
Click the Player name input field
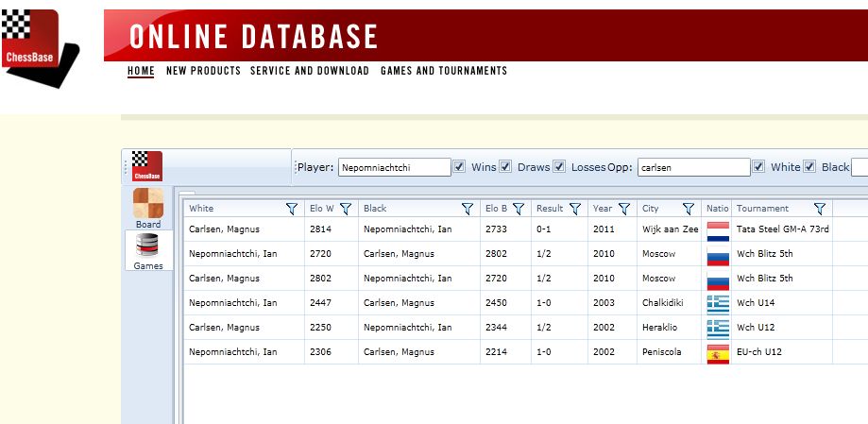tap(394, 167)
